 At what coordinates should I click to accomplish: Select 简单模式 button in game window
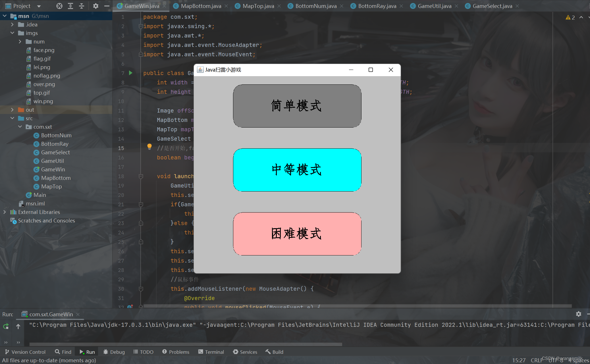coord(297,106)
